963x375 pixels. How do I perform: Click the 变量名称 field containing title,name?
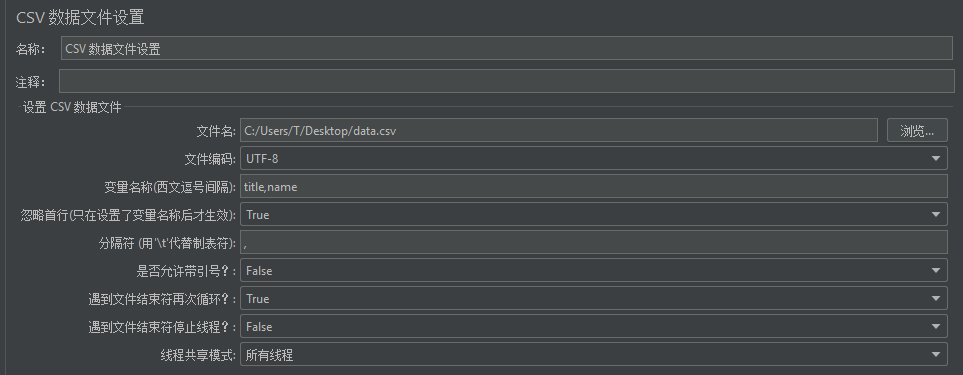(593, 187)
